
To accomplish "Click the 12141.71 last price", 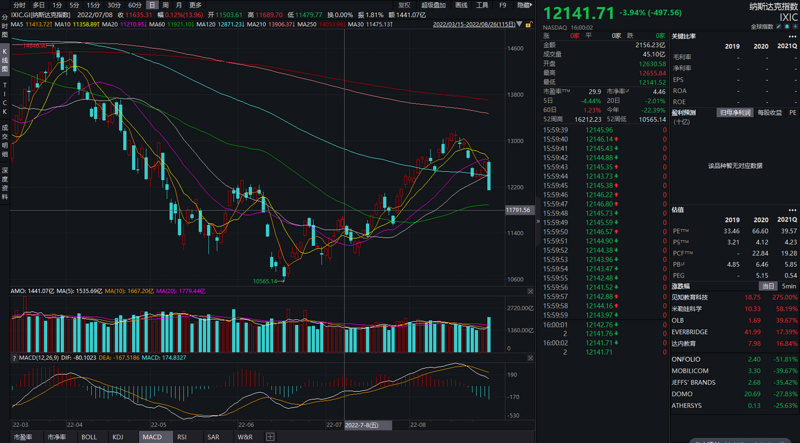I will (x=579, y=13).
